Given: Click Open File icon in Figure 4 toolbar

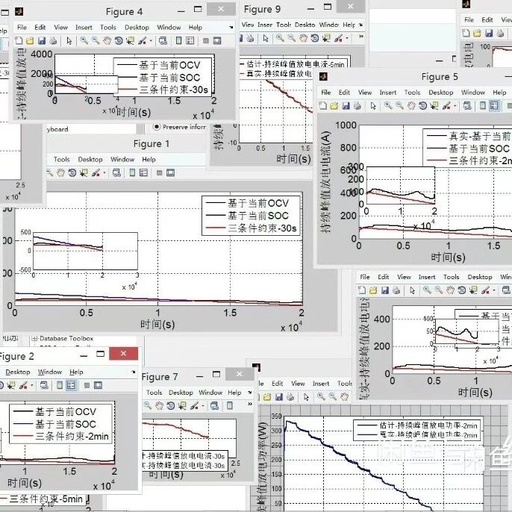Looking at the screenshot, I should tap(30, 41).
